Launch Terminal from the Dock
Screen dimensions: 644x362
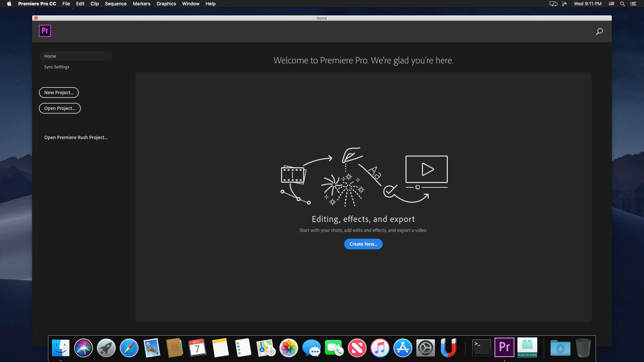pyautogui.click(x=482, y=348)
